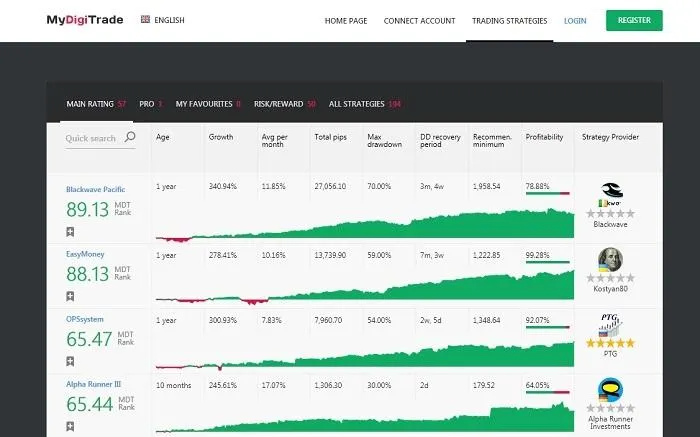Click the Blackwave Pacific profitability bar

pyautogui.click(x=548, y=193)
